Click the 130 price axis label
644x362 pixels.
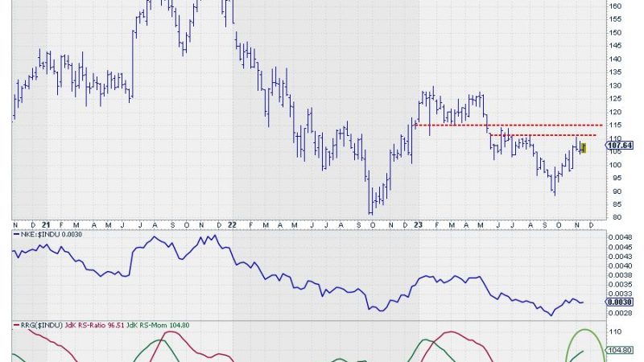click(615, 85)
